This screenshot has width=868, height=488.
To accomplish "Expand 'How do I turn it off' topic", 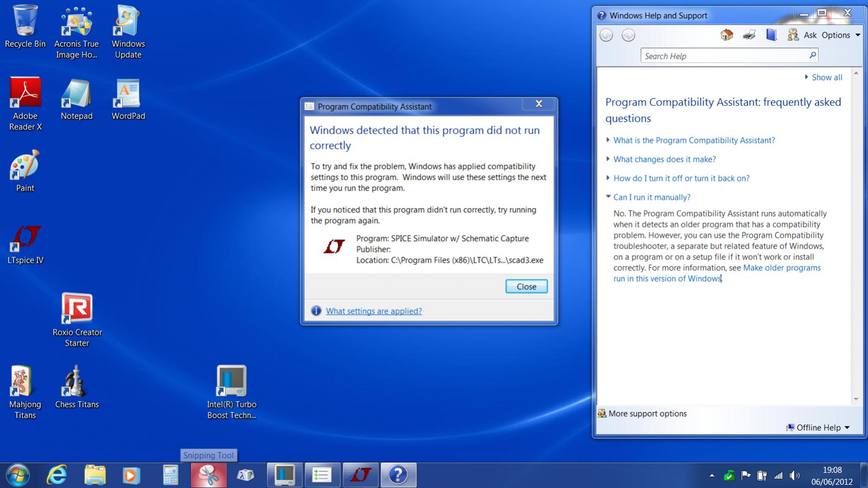I will 681,179.
